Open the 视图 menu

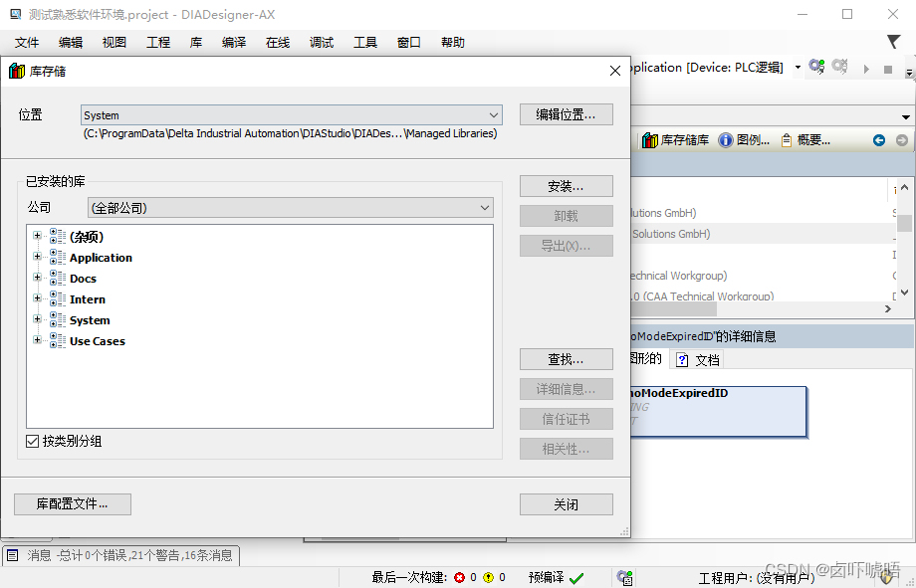coord(114,42)
